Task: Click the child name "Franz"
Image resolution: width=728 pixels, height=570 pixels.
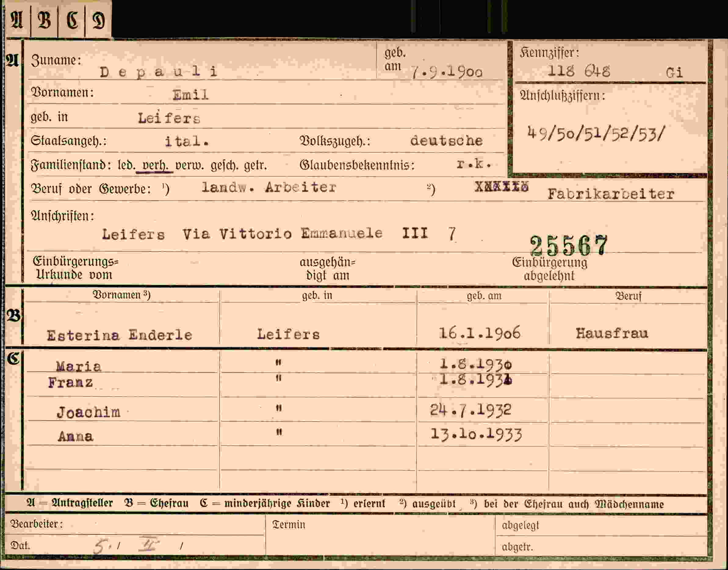Action: pyautogui.click(x=70, y=382)
